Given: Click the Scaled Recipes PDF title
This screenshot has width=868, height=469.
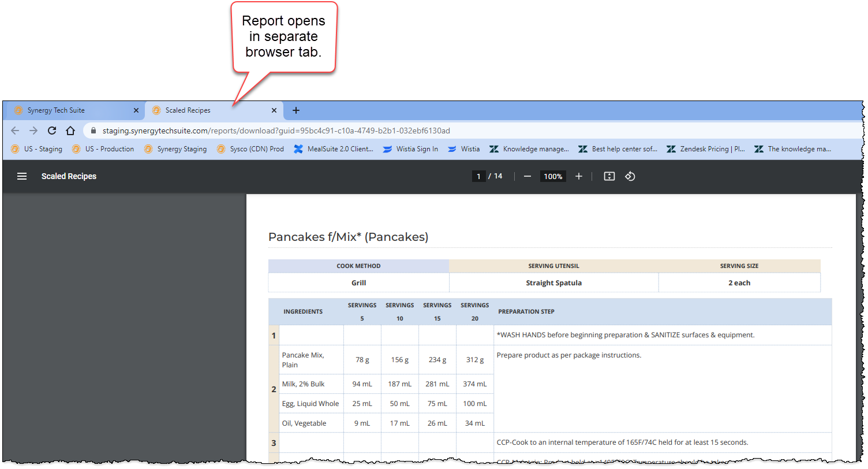Looking at the screenshot, I should (69, 176).
